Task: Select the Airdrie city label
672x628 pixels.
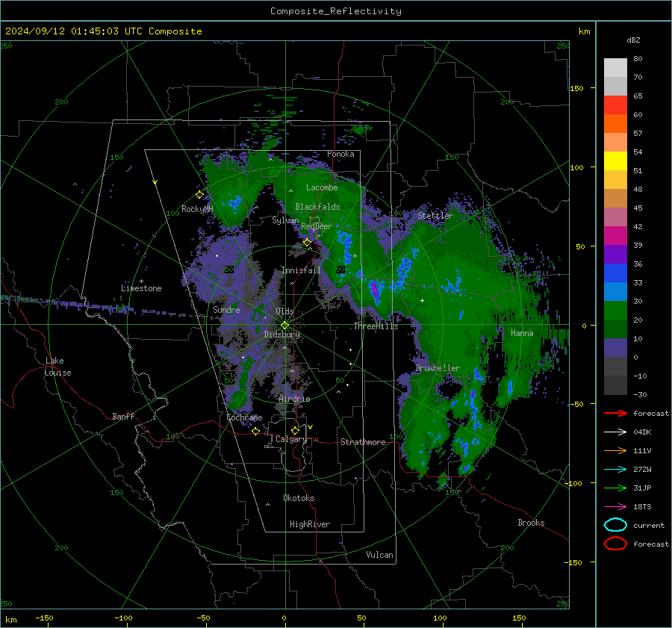Action: [x=294, y=399]
